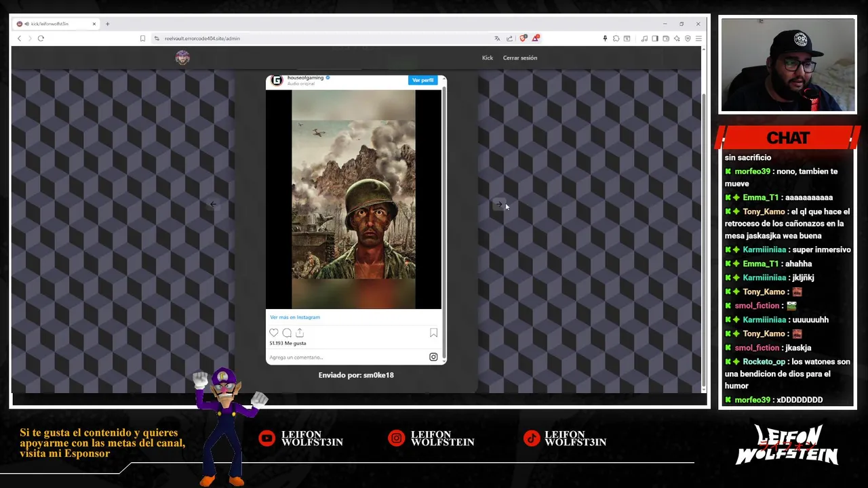Viewport: 868px width, 488px height.
Task: Click the site avatar logo in header
Action: pos(182,58)
